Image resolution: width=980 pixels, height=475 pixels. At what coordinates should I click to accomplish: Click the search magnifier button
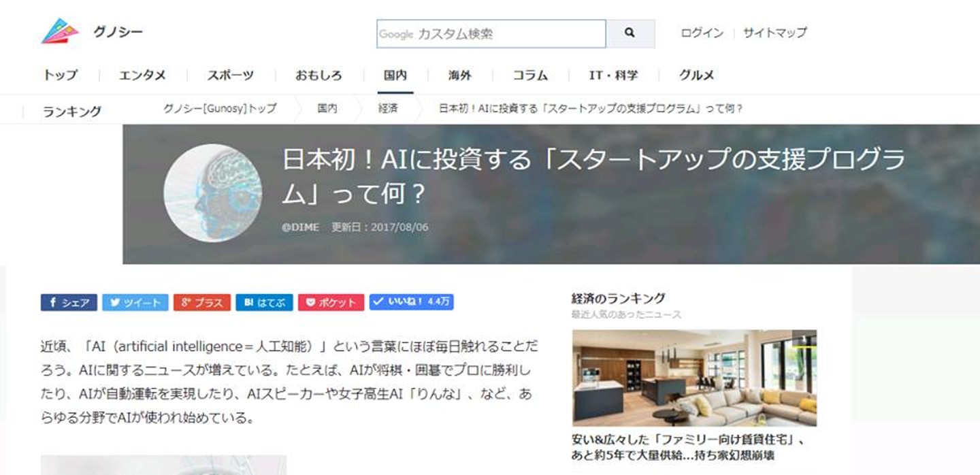tap(630, 33)
